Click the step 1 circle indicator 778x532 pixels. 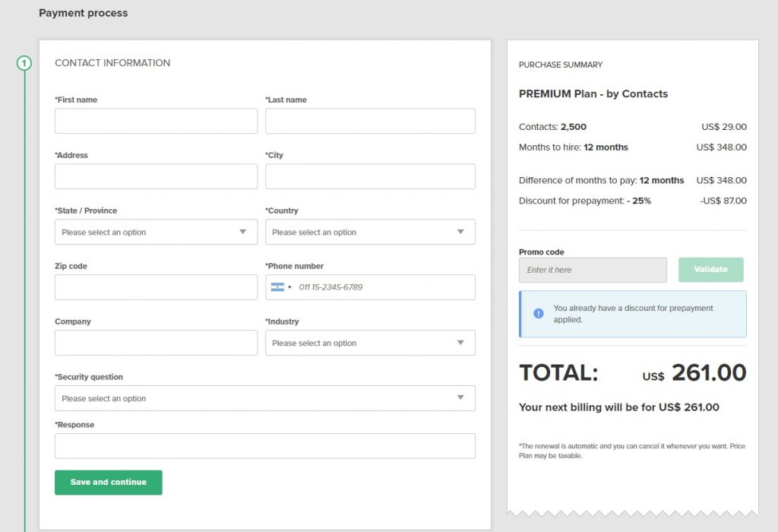pyautogui.click(x=24, y=63)
